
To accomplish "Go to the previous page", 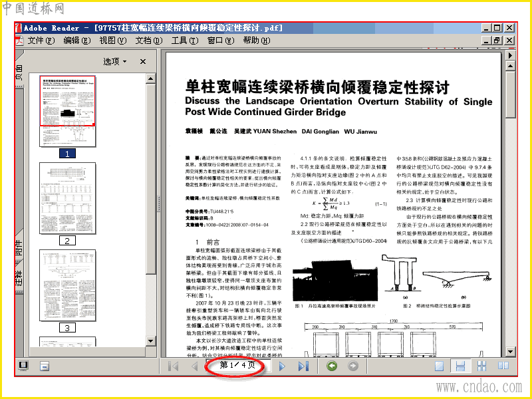I will [x=194, y=366].
